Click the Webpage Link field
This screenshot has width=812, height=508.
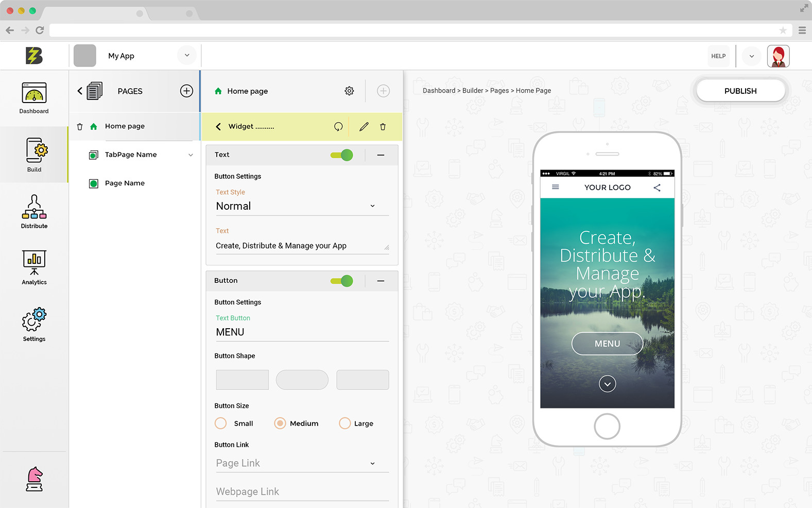coord(302,492)
